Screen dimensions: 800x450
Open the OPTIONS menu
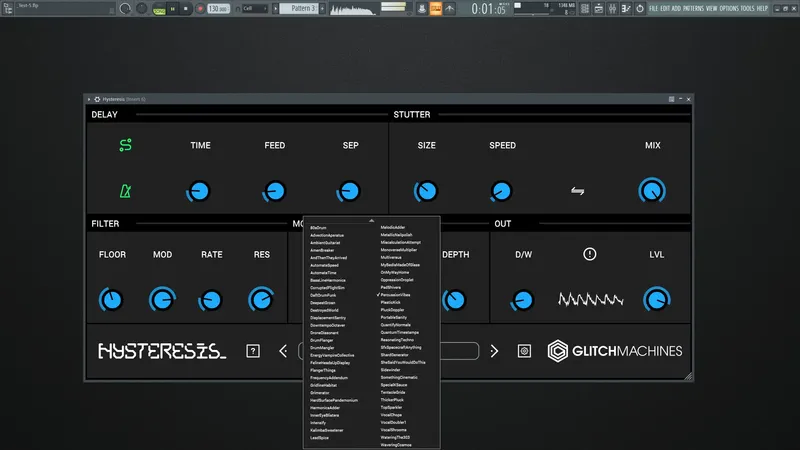click(729, 9)
